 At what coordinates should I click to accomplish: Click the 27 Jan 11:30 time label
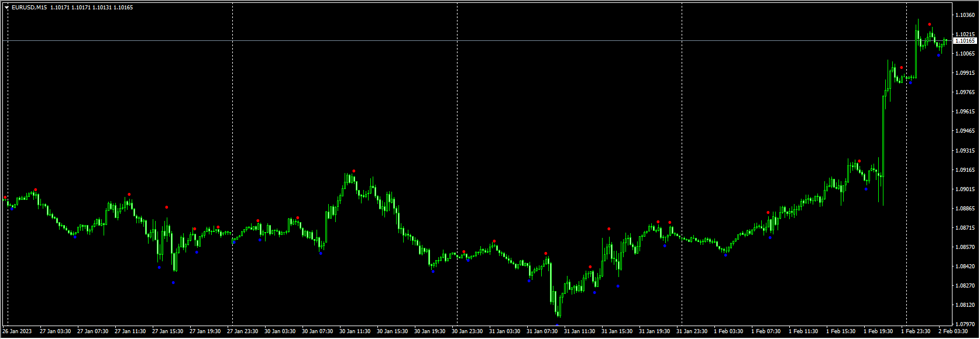[x=130, y=331]
